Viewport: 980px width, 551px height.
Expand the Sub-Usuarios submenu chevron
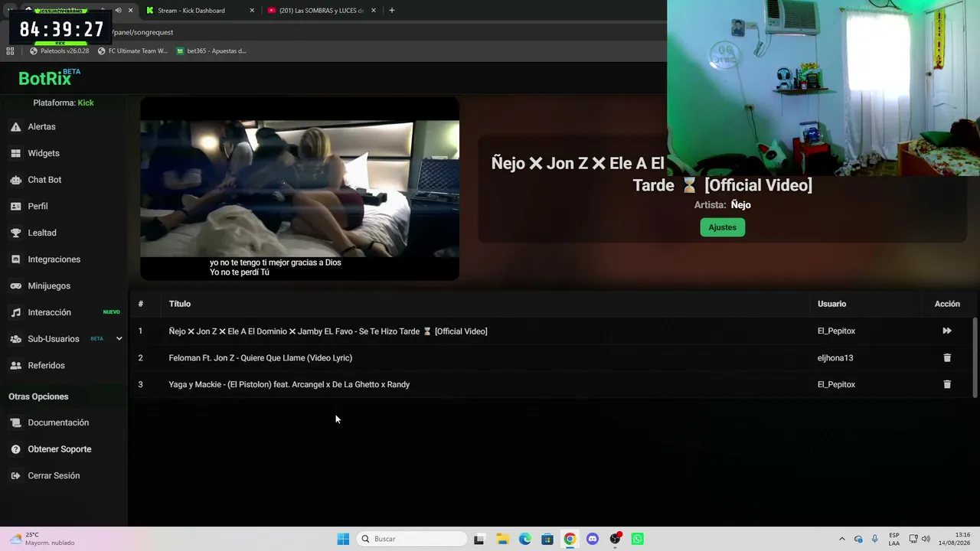(x=119, y=339)
